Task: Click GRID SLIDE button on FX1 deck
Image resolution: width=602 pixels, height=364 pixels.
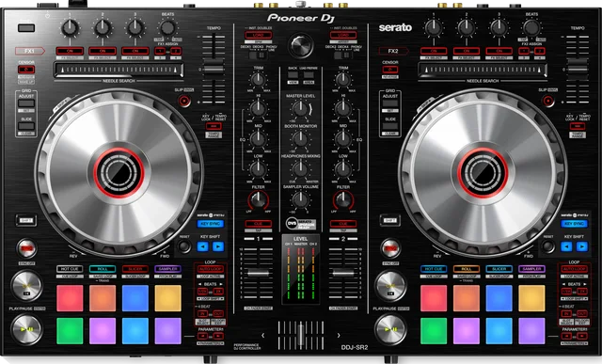Action: click(x=26, y=126)
